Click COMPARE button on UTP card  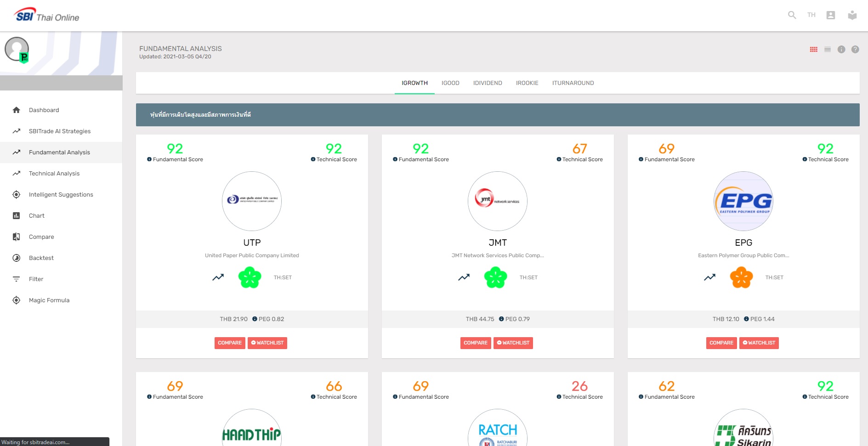coord(230,343)
